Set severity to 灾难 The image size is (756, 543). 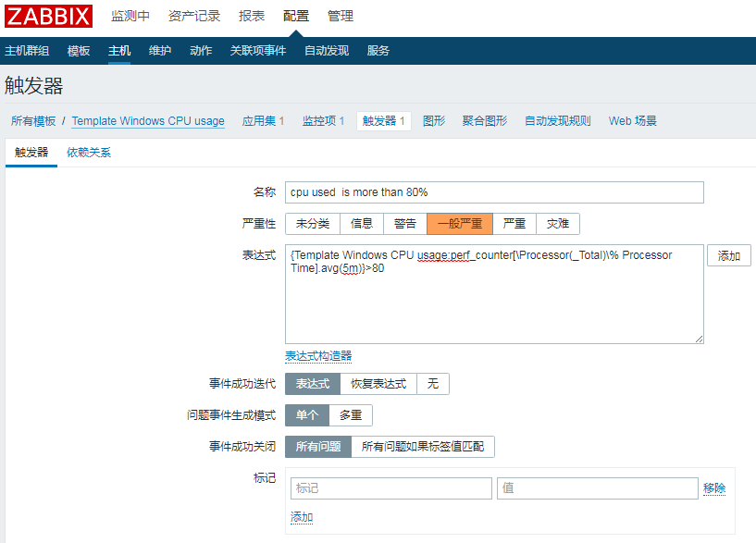(558, 224)
